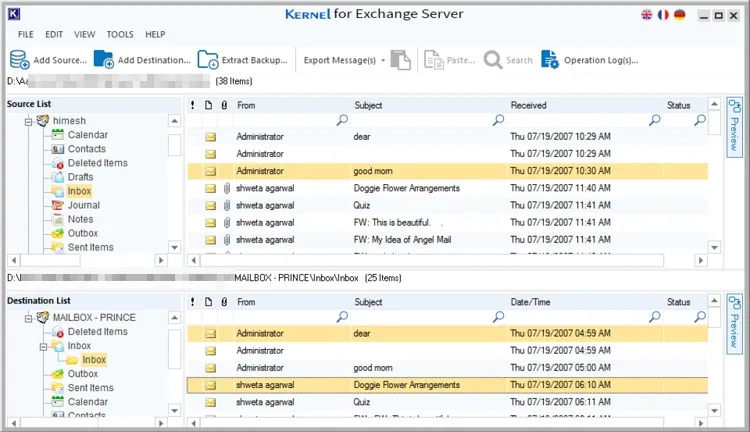Screen dimensions: 750x432
Task: Click the Kernel app logo icon
Action: click(x=14, y=14)
